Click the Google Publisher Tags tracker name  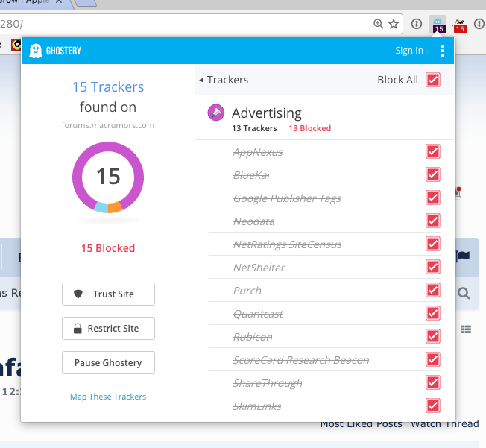287,198
